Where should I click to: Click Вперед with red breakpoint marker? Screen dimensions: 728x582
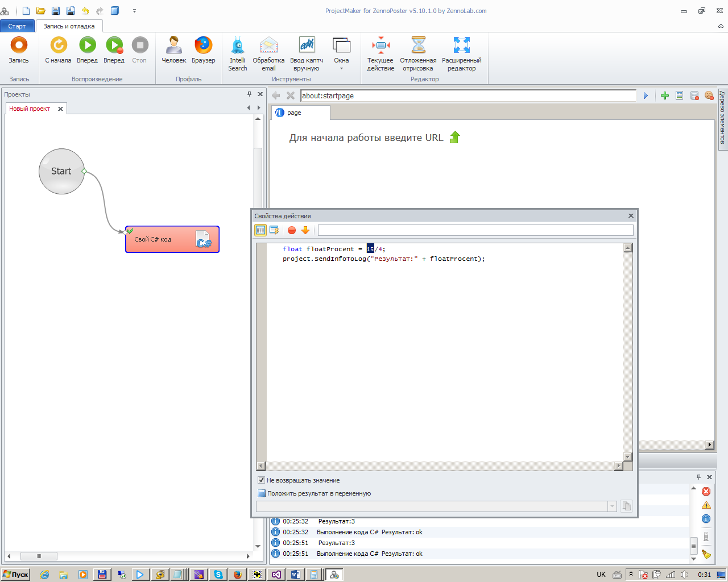tap(114, 50)
